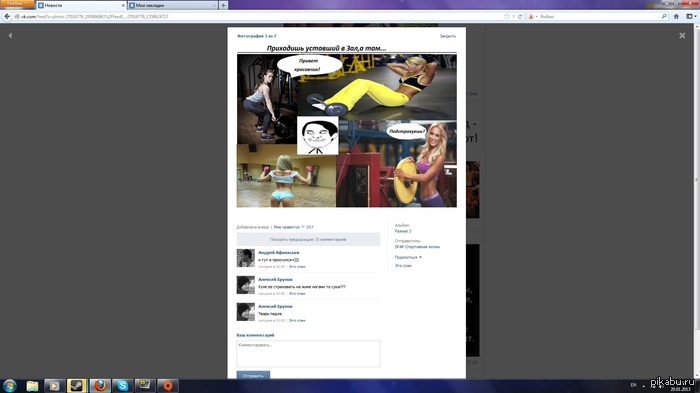Open the SFAP Спортивная жизнь sender link
This screenshot has width=700, height=393.
tap(417, 247)
